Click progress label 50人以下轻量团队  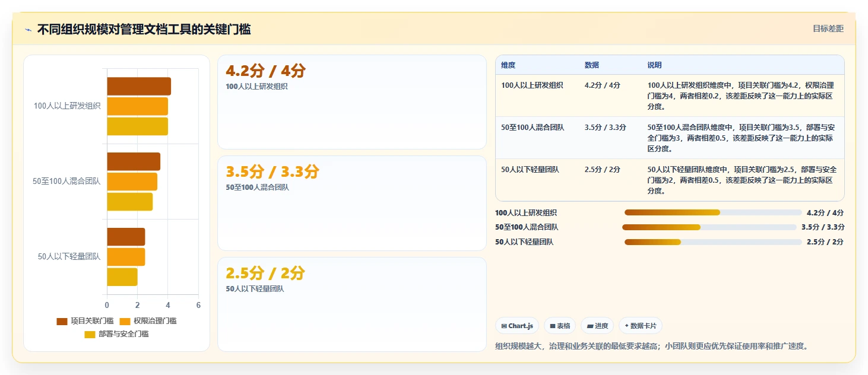(x=524, y=242)
